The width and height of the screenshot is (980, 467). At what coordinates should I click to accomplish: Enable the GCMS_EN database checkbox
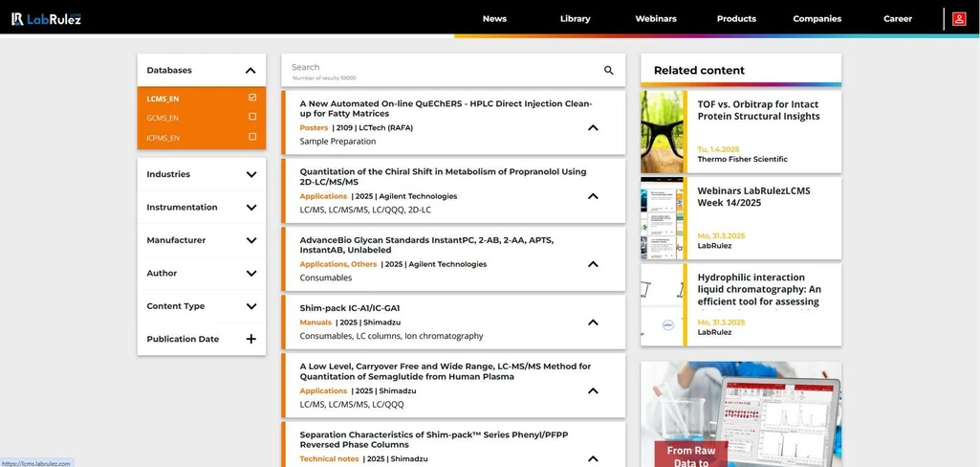point(252,117)
